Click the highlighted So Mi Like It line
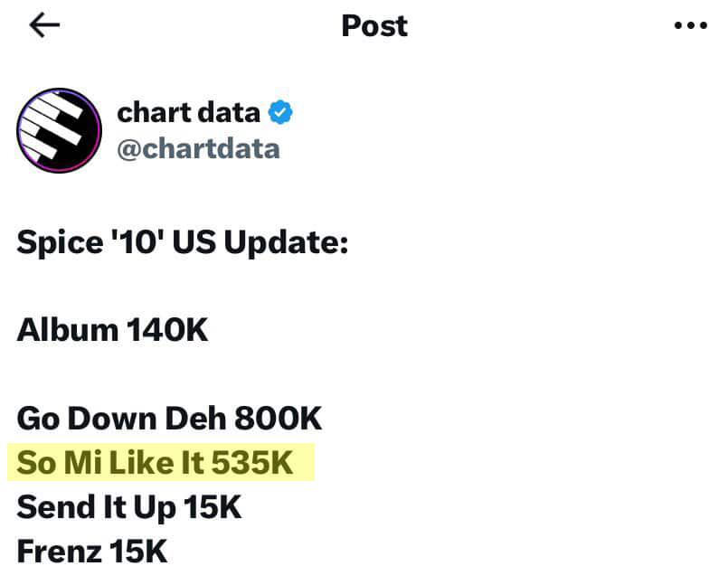Image resolution: width=728 pixels, height=585 pixels. 161,462
